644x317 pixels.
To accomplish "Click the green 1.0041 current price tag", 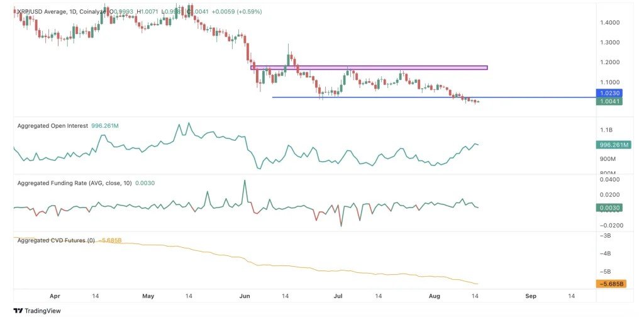I will coord(609,101).
